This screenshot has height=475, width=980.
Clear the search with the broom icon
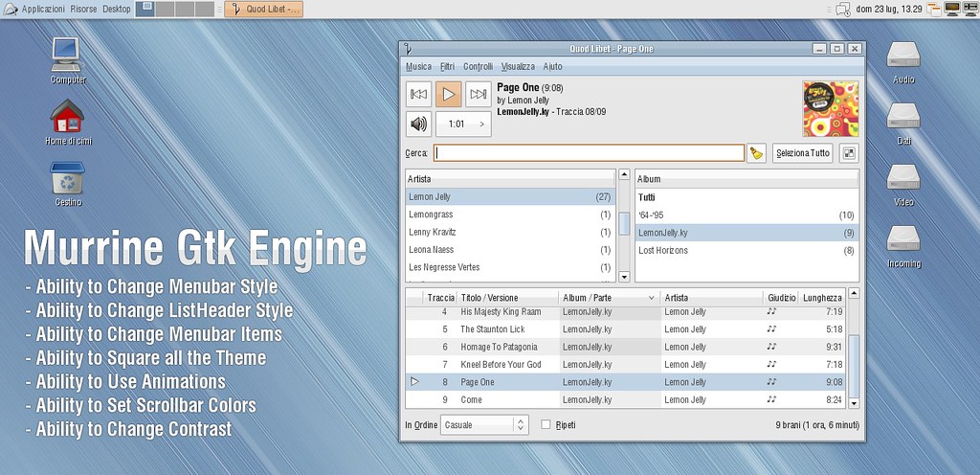tap(757, 153)
